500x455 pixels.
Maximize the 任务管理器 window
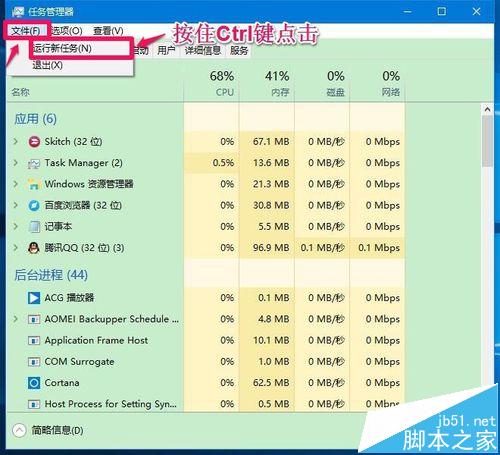(442, 12)
